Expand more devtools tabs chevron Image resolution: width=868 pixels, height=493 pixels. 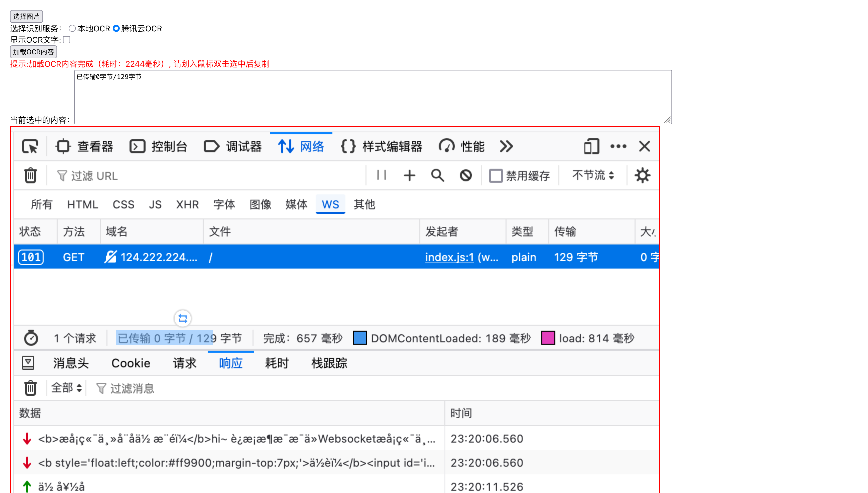(506, 147)
